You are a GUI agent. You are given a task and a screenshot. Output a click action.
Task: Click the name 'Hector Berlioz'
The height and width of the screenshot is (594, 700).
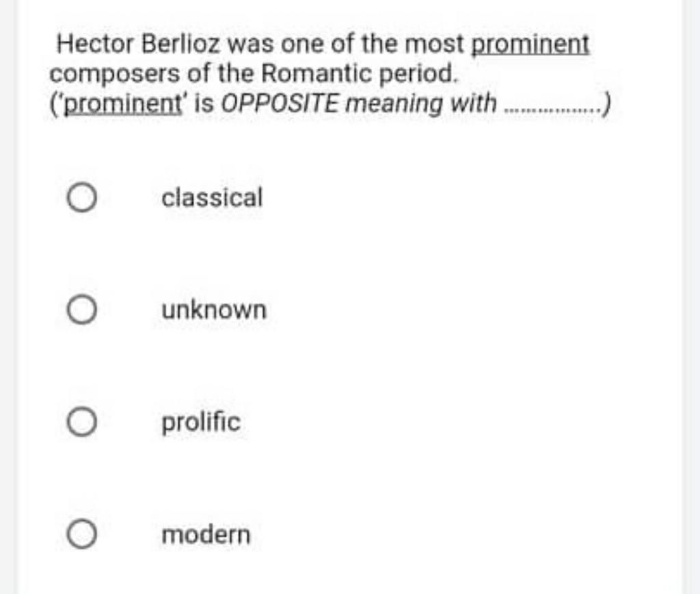click(138, 44)
